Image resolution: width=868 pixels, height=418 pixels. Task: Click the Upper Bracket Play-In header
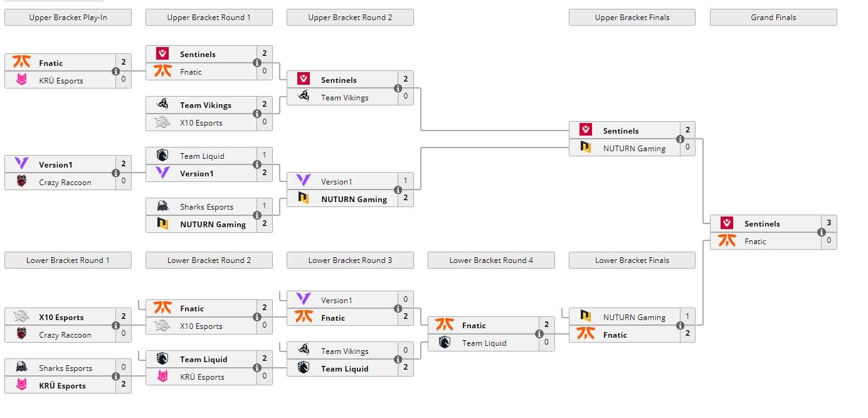[68, 17]
